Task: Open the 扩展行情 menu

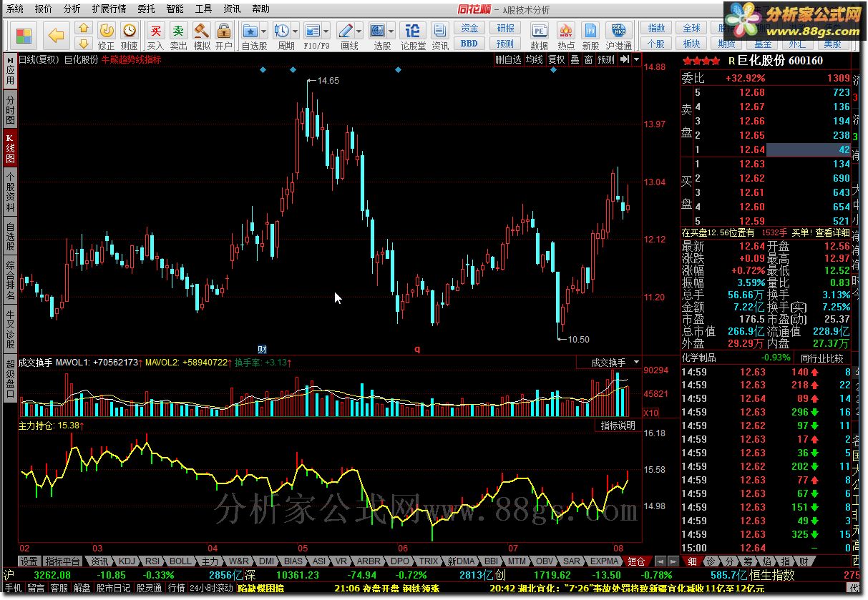Action: tap(109, 9)
